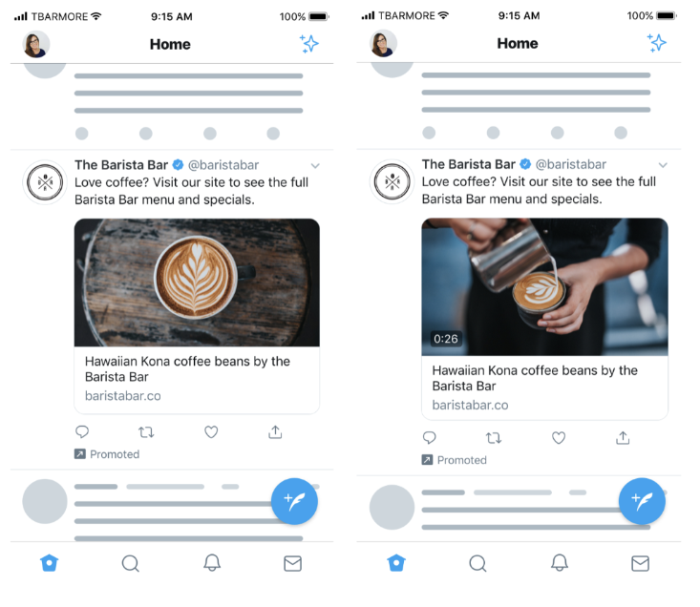Retweet the right Barista Bar video tweet

(494, 438)
